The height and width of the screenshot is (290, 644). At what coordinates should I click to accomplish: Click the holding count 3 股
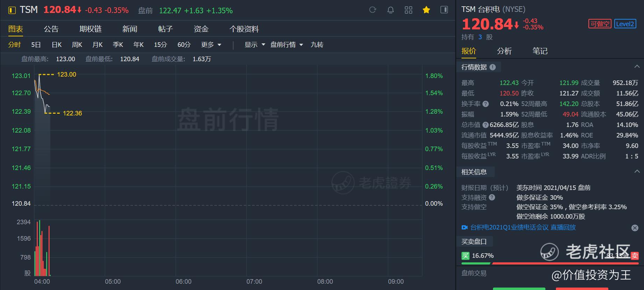point(485,37)
